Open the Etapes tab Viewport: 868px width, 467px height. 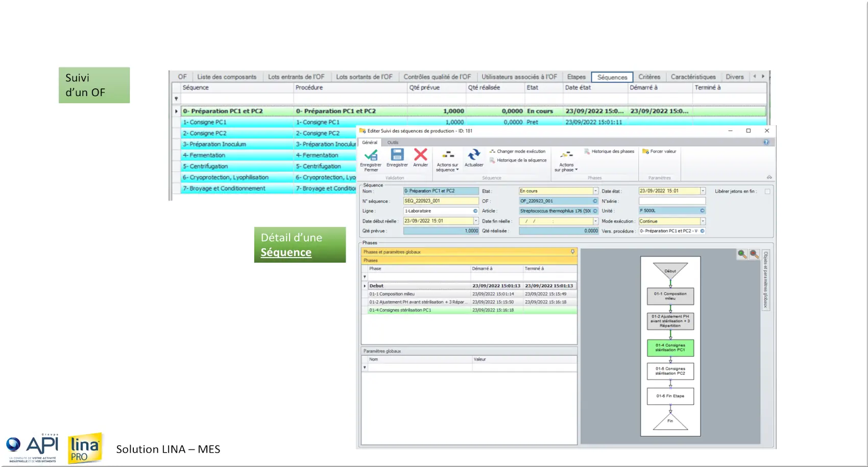(x=576, y=77)
